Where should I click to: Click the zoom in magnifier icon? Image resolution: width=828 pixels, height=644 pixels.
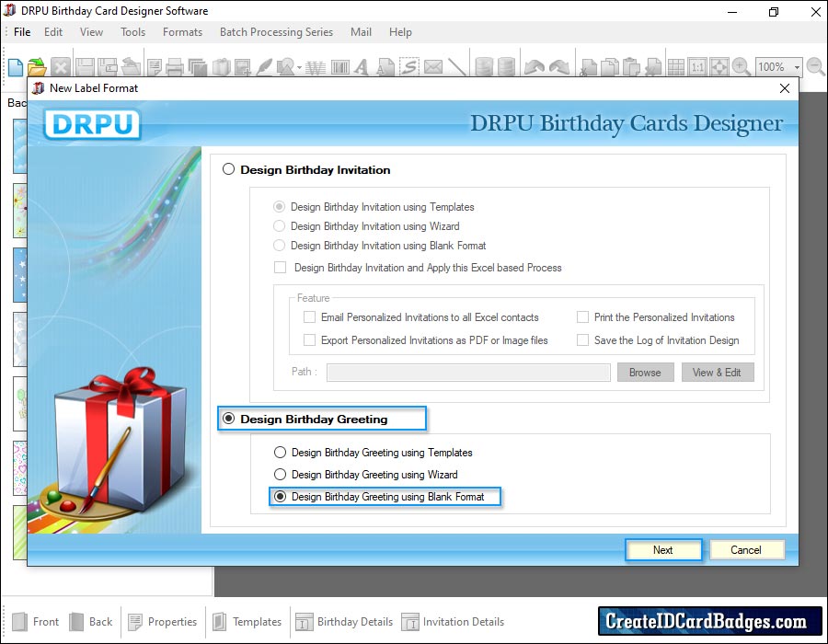(741, 66)
